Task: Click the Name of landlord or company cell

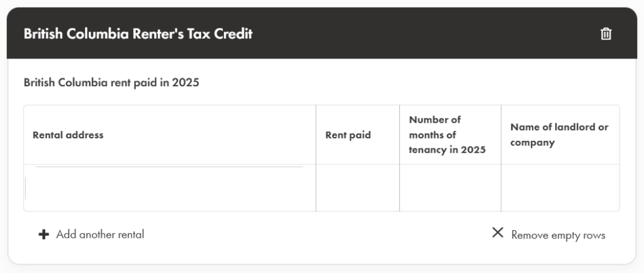Action: click(x=560, y=188)
